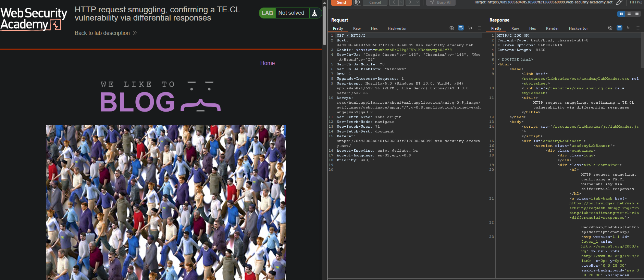
Task: Click the Response panel vertical scrollbar
Action: (x=642, y=50)
